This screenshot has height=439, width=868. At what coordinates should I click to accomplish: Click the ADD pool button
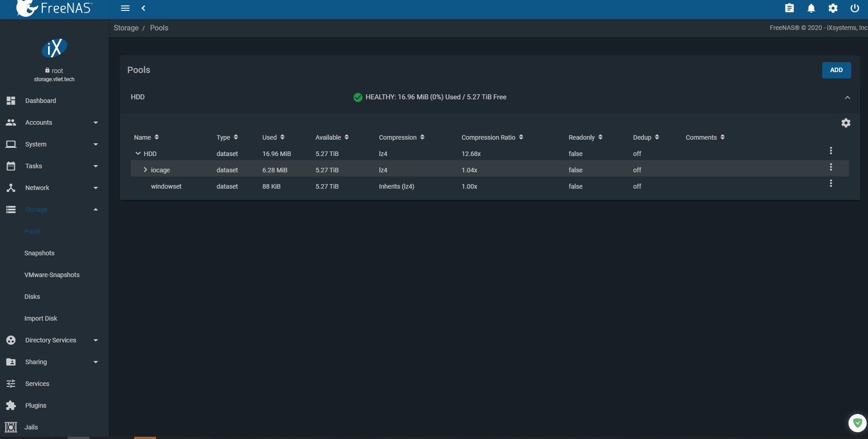click(836, 70)
